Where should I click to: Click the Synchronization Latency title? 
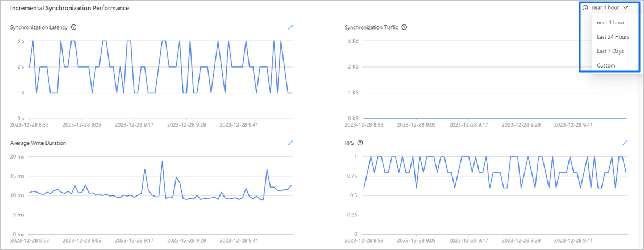click(x=39, y=27)
